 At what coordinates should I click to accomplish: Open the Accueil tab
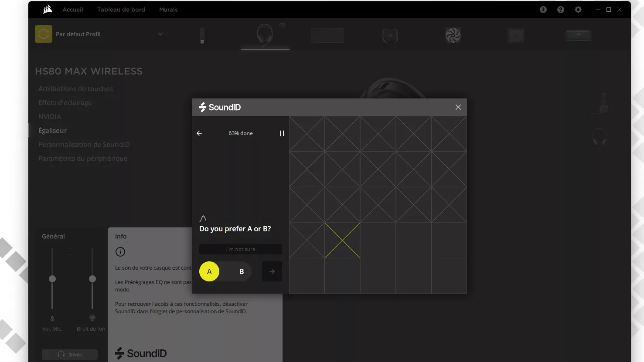[x=72, y=10]
